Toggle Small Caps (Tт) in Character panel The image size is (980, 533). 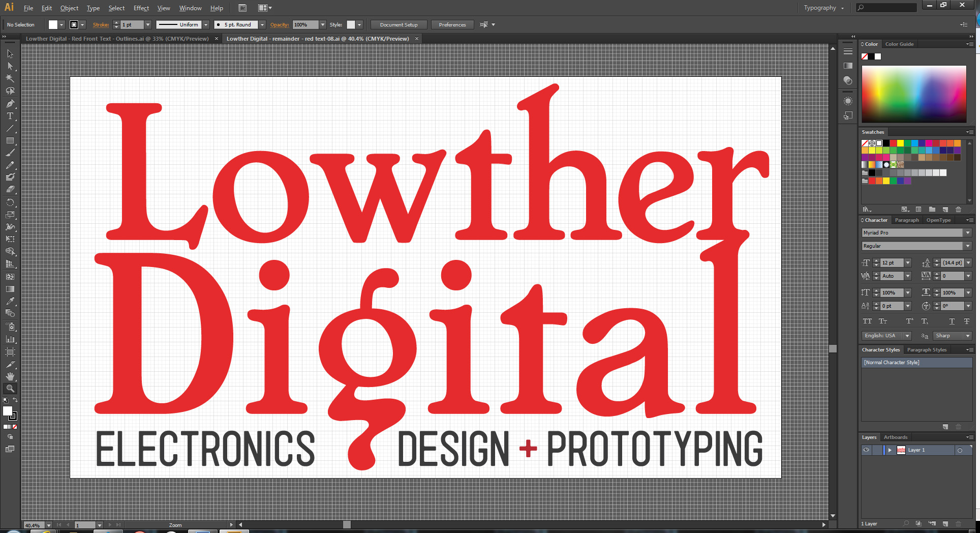pos(883,321)
